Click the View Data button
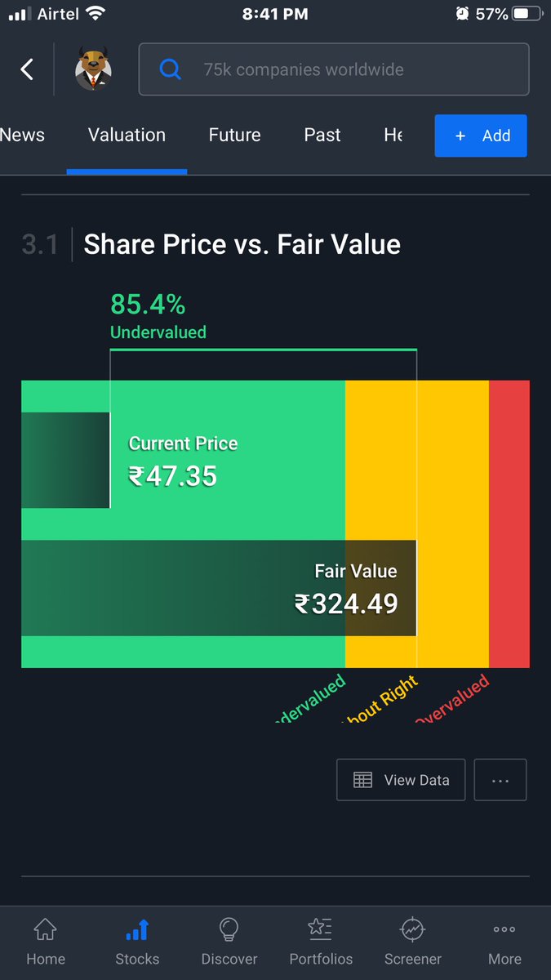This screenshot has width=551, height=980. point(401,780)
